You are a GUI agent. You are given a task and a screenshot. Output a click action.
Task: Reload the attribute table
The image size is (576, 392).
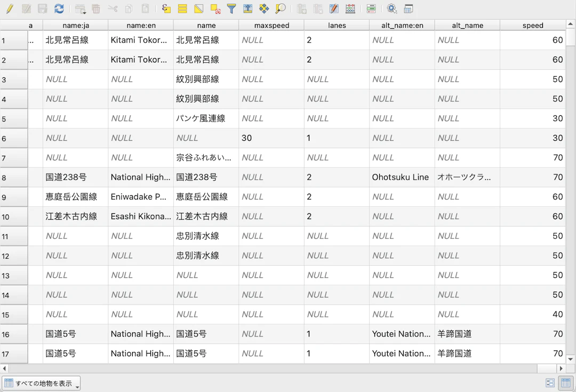59,9
